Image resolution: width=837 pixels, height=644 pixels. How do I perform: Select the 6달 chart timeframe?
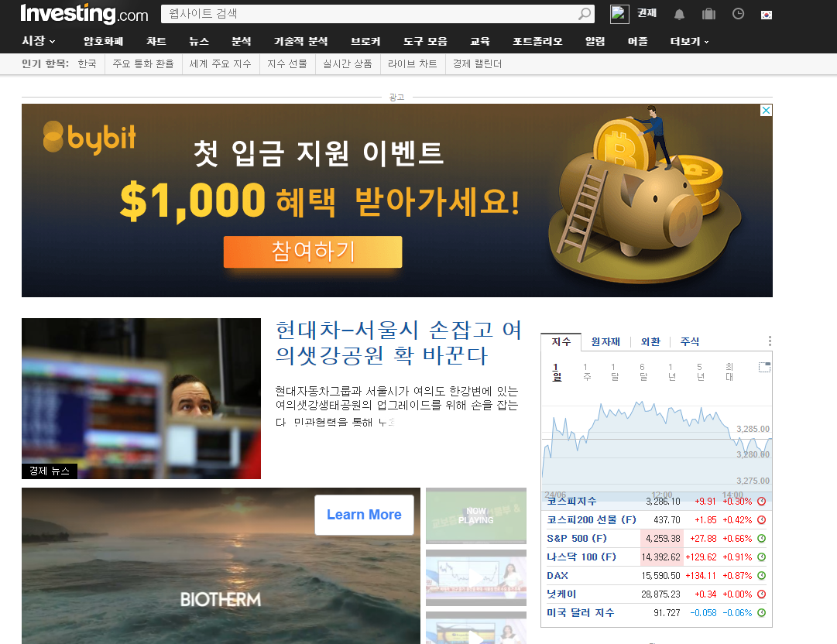[x=643, y=372]
